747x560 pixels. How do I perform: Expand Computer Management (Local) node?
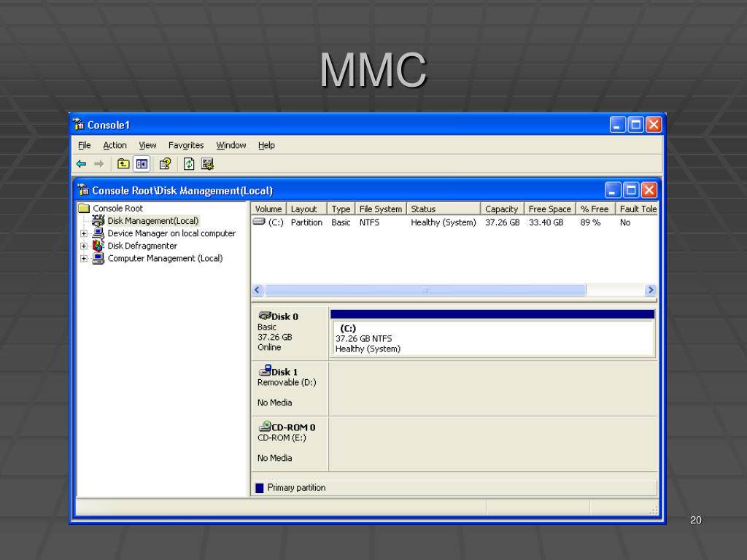84,259
